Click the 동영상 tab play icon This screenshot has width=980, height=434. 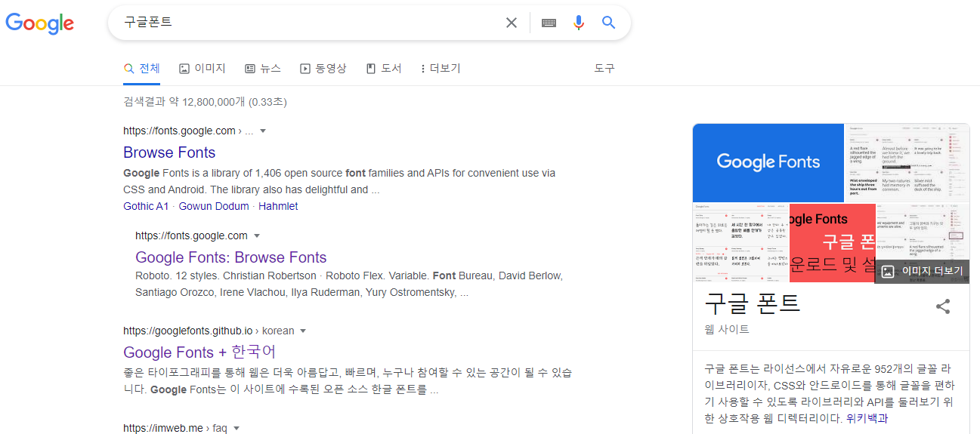click(305, 69)
